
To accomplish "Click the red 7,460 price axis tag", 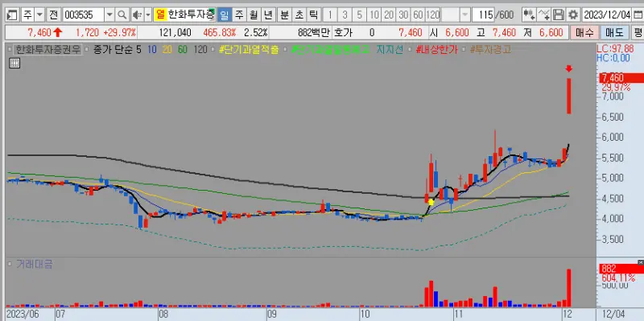I will 621,77.
